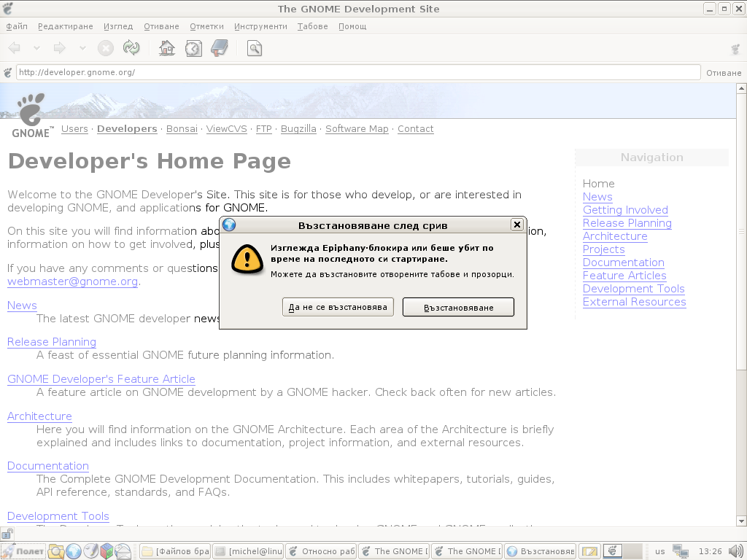Open the Back history dropdown arrow
The width and height of the screenshot is (747, 560).
point(36,48)
